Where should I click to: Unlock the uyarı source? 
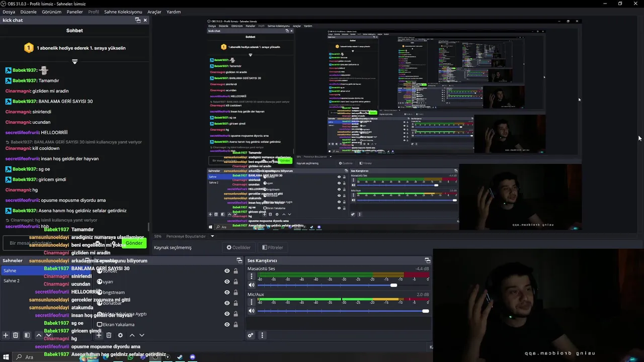[235, 282]
